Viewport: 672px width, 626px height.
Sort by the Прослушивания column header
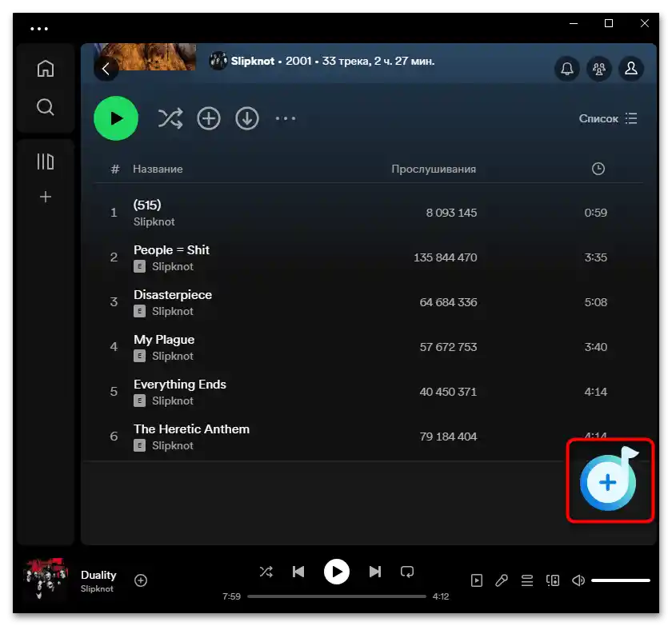click(434, 169)
